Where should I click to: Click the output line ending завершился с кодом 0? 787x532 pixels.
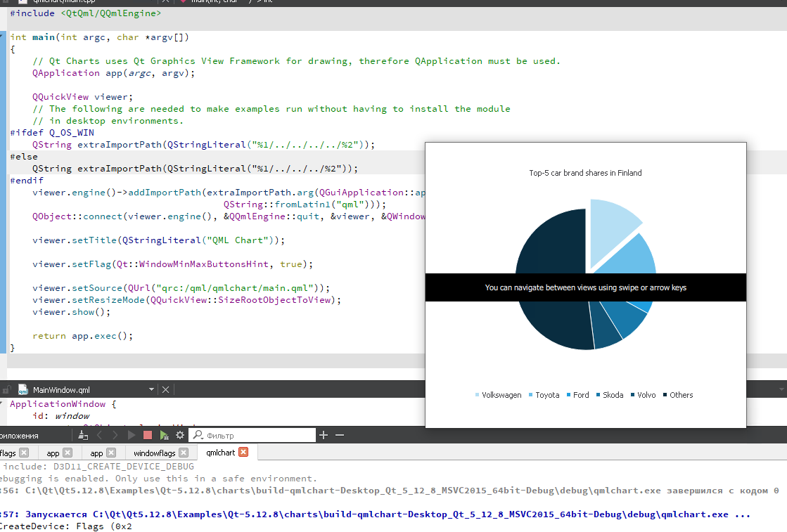[389, 491]
